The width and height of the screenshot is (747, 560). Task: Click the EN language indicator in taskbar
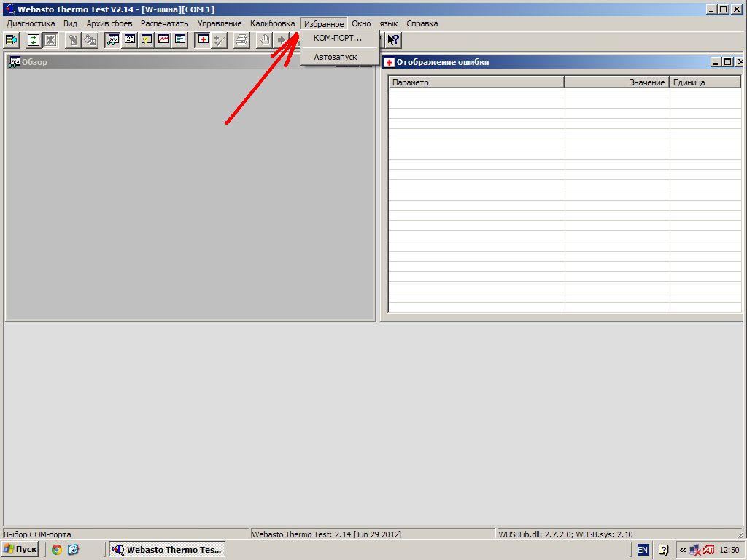(x=643, y=550)
